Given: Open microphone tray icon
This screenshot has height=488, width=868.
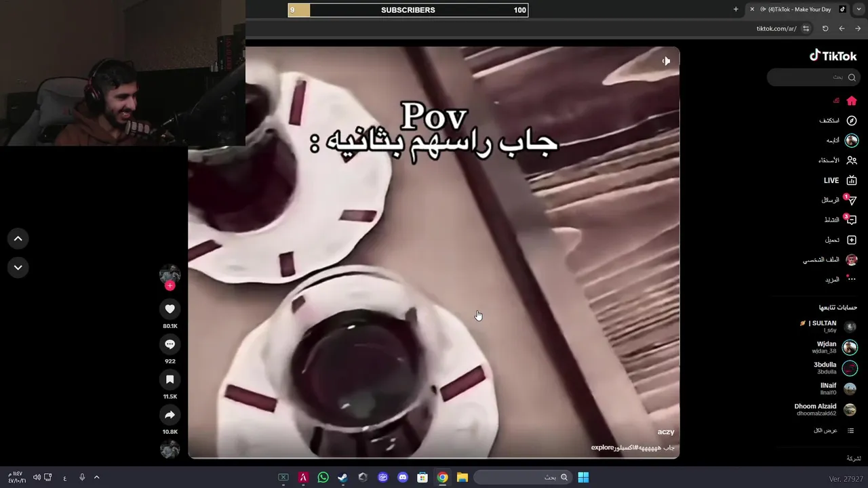Looking at the screenshot, I should coord(82,477).
